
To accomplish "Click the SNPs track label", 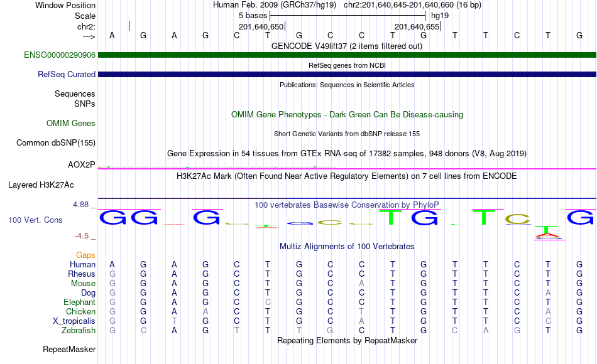I will click(x=85, y=104).
